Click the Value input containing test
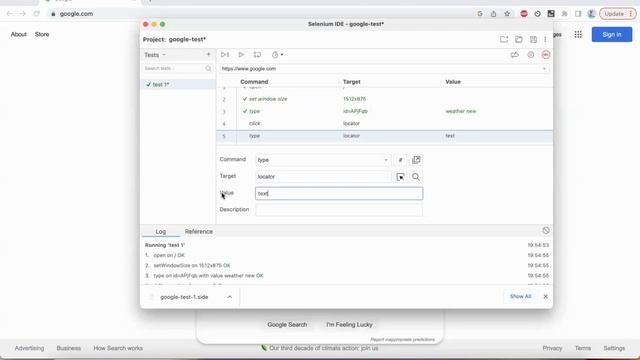Image resolution: width=640 pixels, height=360 pixels. click(339, 193)
